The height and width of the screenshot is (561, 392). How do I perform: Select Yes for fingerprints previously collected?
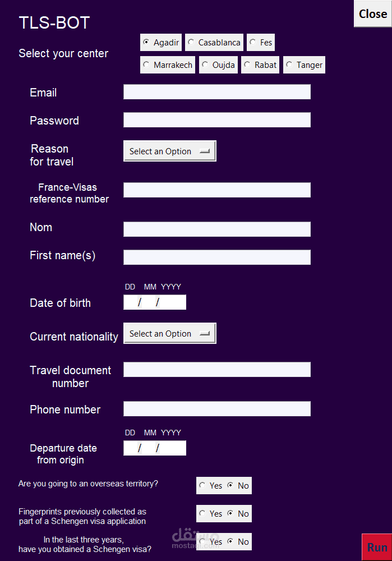point(202,514)
